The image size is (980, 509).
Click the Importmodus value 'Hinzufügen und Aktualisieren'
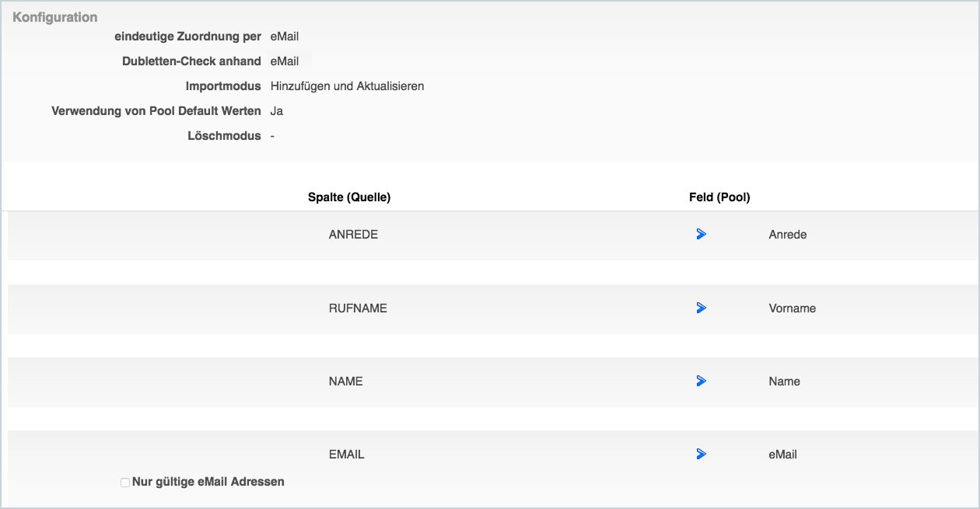point(347,86)
